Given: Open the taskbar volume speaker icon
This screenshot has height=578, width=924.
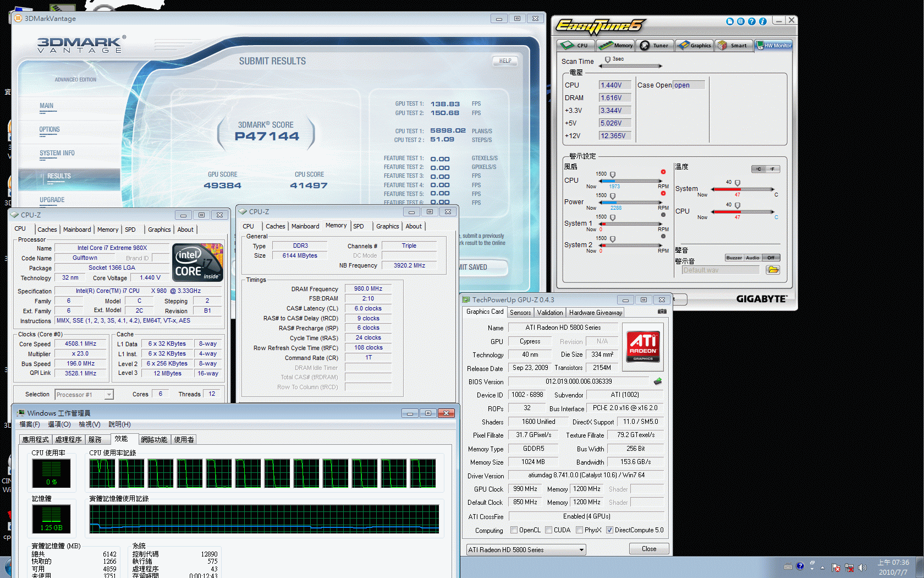Looking at the screenshot, I should 862,568.
